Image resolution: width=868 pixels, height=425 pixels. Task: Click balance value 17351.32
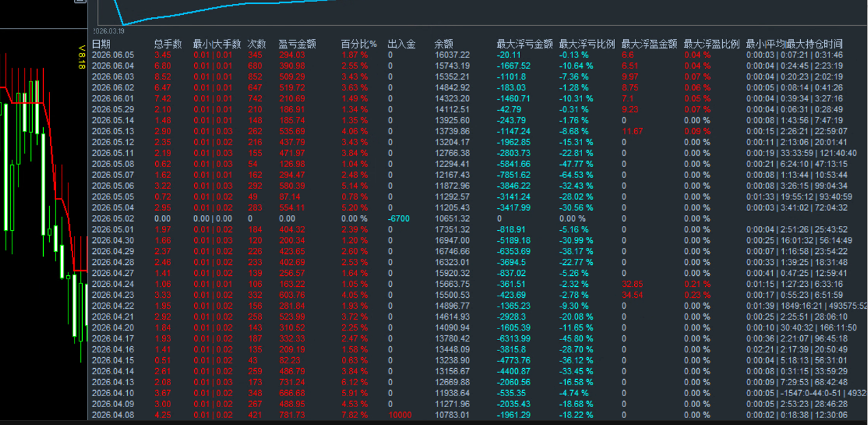tap(452, 229)
